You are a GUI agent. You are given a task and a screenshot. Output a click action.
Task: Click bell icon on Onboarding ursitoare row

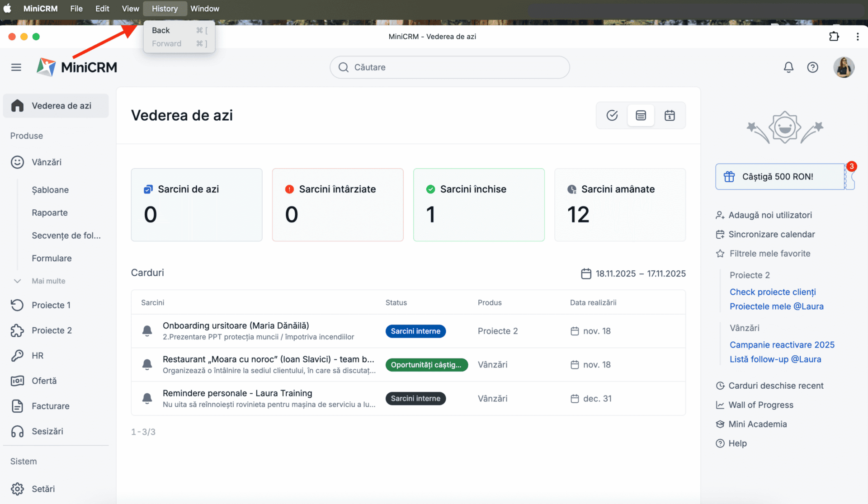coord(147,331)
